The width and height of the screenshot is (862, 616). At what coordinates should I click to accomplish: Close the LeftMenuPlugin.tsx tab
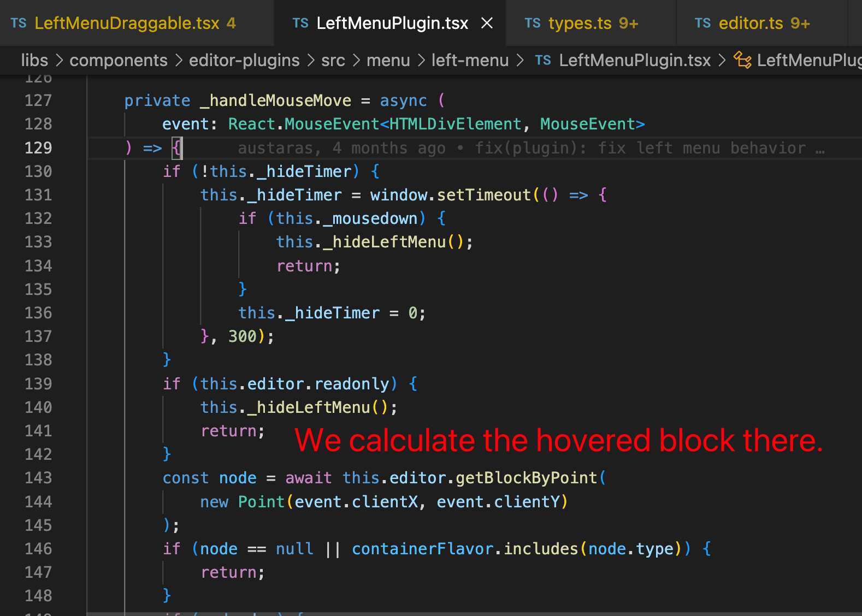(487, 23)
